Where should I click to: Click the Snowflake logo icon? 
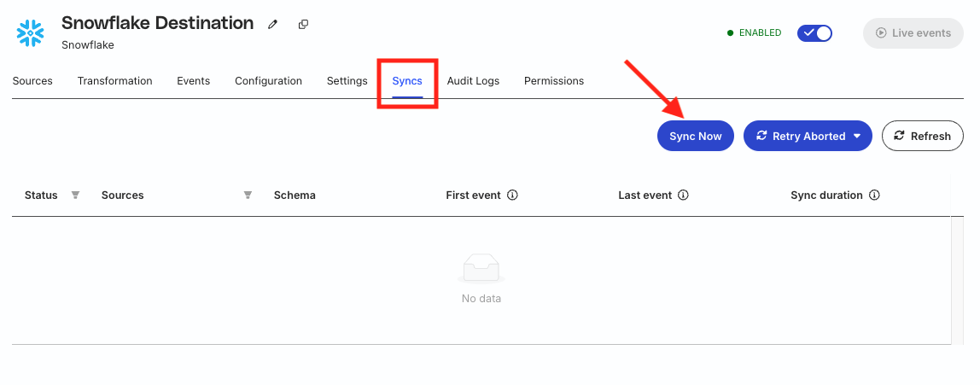point(31,33)
